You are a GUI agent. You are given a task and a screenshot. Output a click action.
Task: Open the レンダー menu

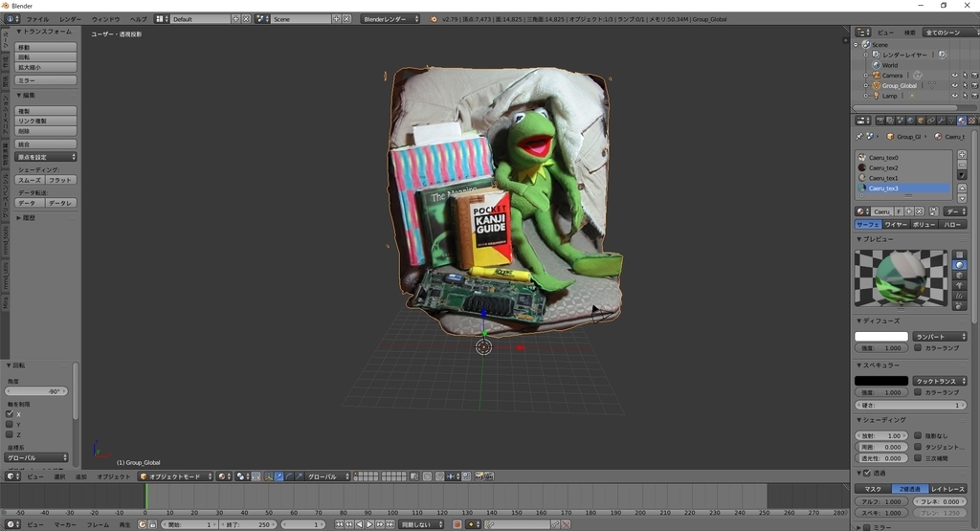coord(70,19)
